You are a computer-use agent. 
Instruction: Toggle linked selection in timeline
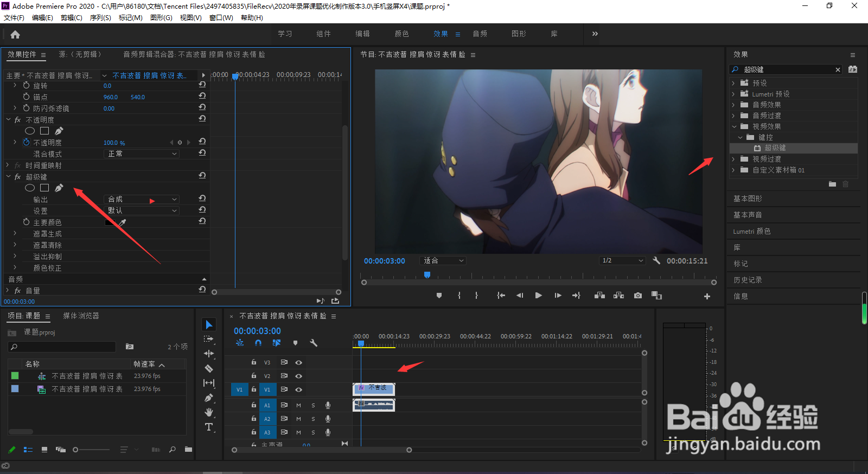[x=277, y=343]
